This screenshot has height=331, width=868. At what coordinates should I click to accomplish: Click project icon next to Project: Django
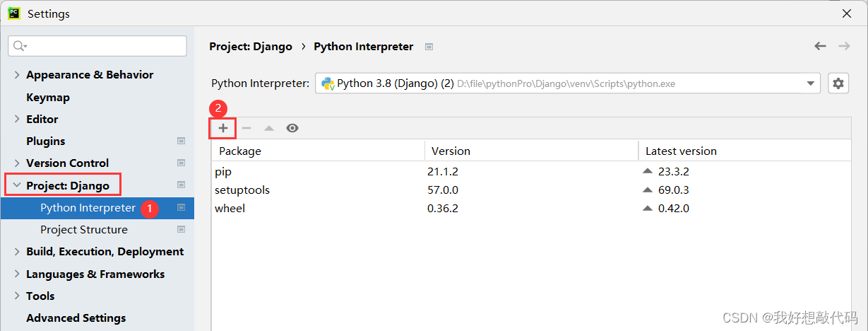(x=181, y=185)
